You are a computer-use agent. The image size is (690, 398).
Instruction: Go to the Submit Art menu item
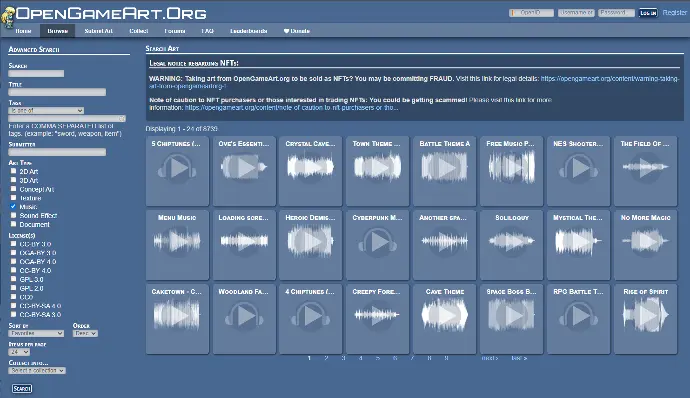[99, 31]
